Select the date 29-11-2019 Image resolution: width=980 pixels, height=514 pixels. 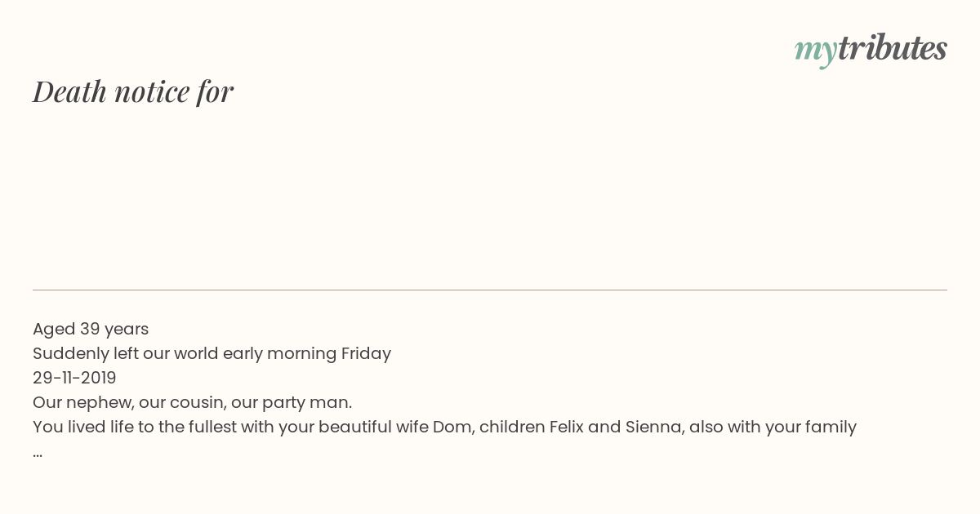(74, 378)
